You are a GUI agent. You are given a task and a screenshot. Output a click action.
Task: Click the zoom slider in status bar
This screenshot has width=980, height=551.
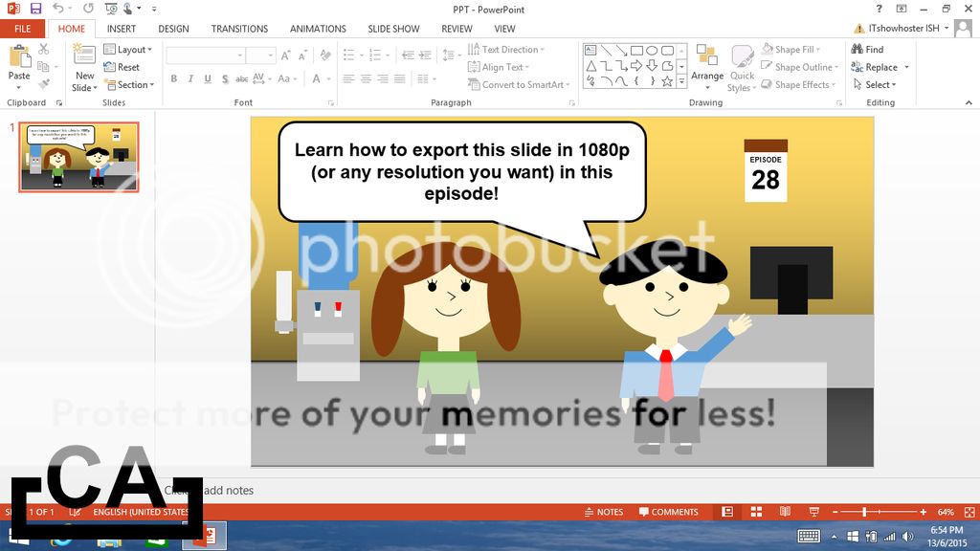pos(864,512)
